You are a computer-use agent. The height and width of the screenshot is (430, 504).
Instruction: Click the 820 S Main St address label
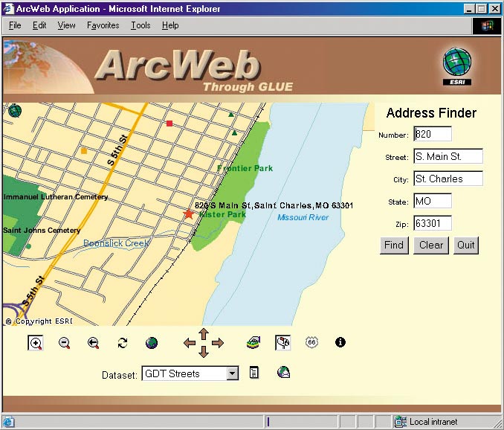pyautogui.click(x=274, y=205)
